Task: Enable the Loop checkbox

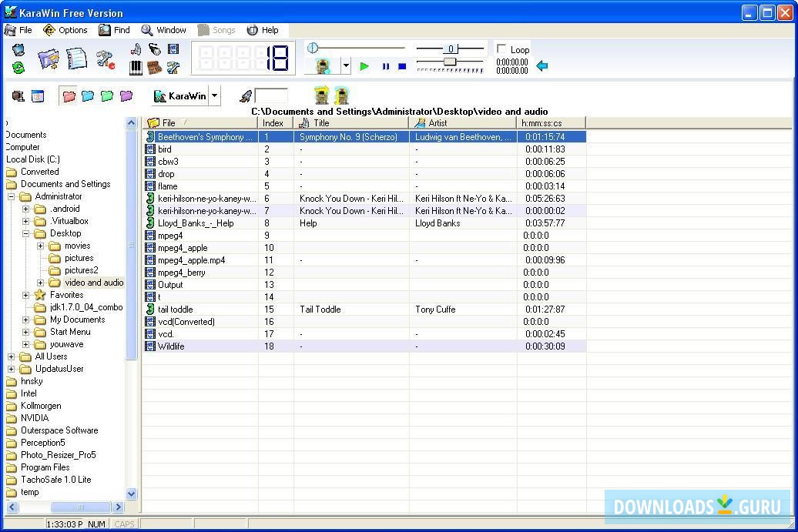Action: 501,49
